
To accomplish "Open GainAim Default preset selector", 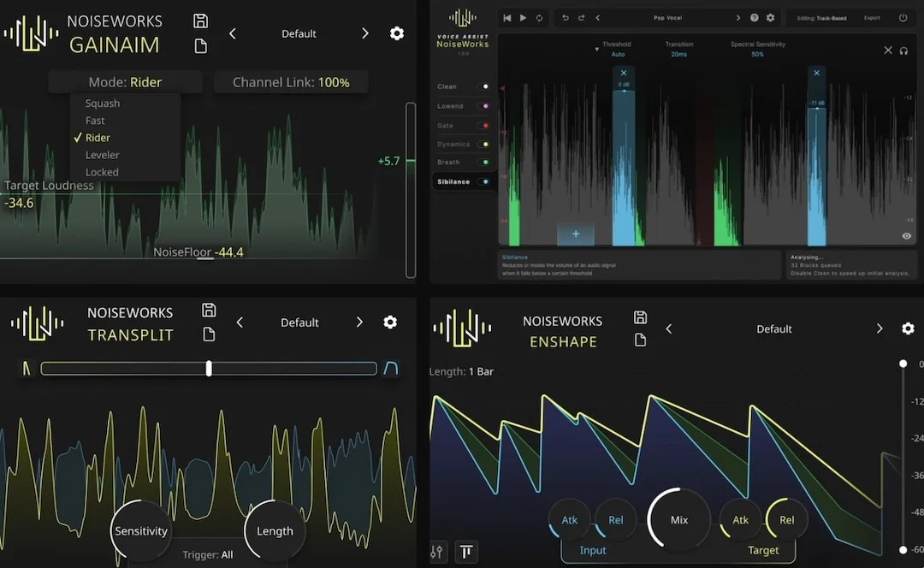I will 299,33.
